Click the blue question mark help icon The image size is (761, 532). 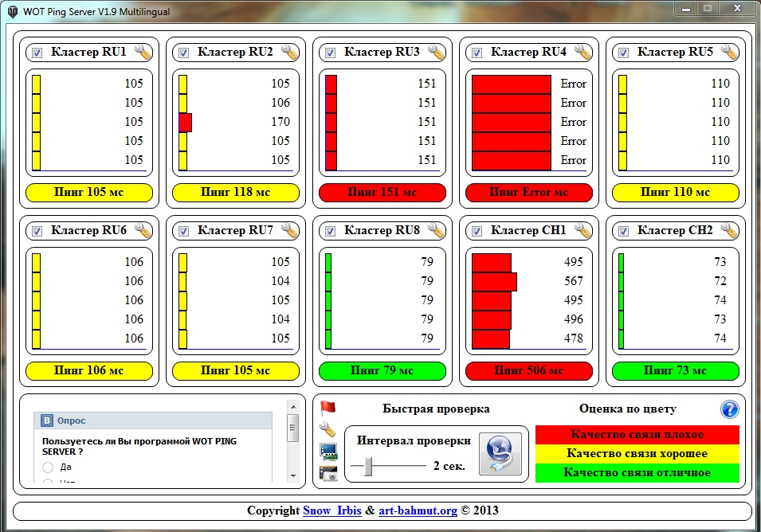(x=729, y=409)
